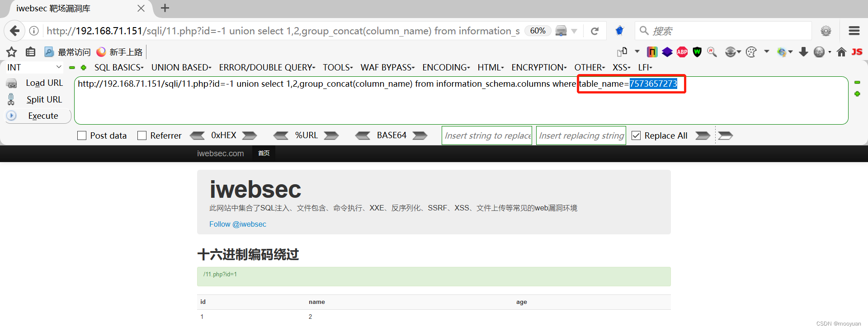Open the gear settings icon beside search

point(826,31)
